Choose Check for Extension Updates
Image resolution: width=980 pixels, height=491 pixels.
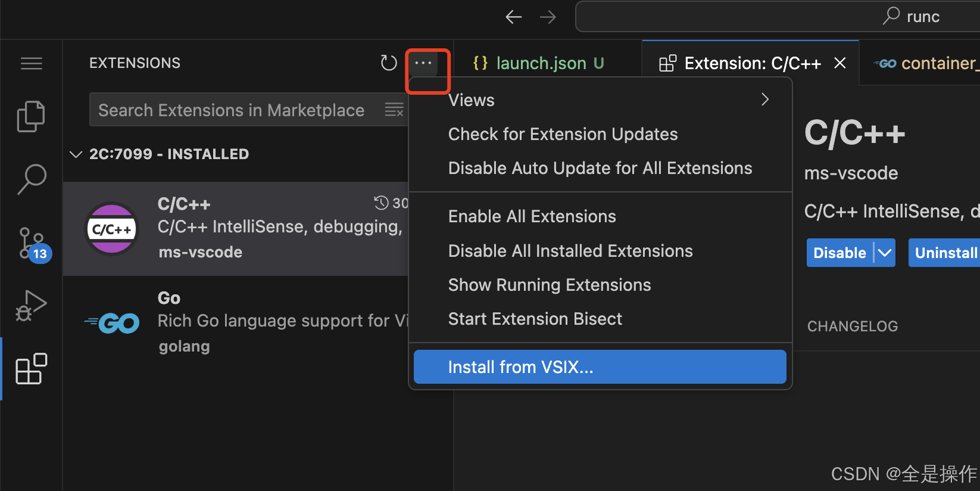(x=600, y=134)
